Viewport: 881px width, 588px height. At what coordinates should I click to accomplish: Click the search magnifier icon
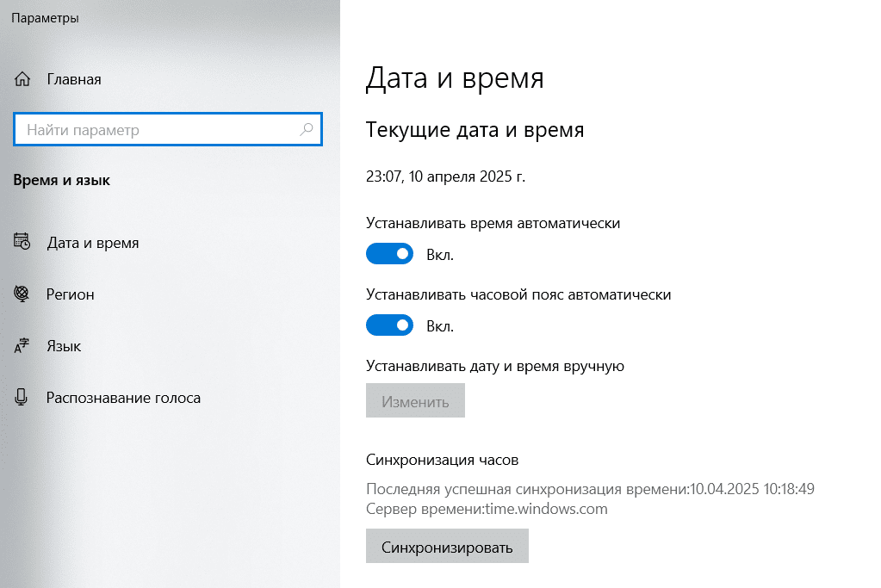click(306, 129)
